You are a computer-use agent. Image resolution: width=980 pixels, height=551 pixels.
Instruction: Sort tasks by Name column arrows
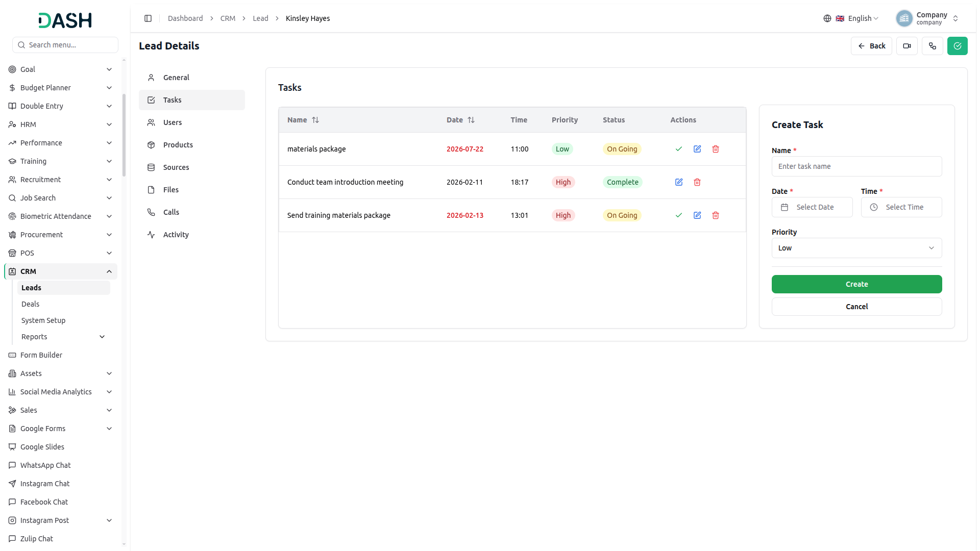(x=315, y=120)
